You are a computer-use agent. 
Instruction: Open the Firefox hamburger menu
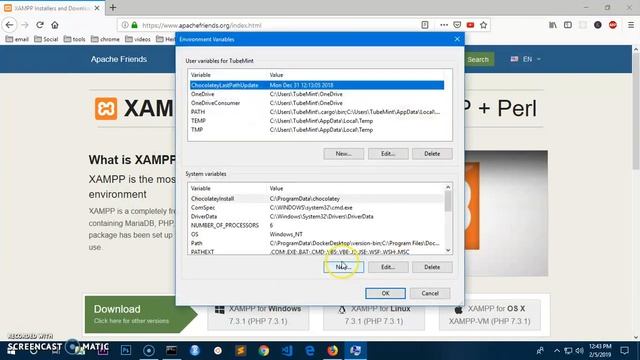(631, 25)
